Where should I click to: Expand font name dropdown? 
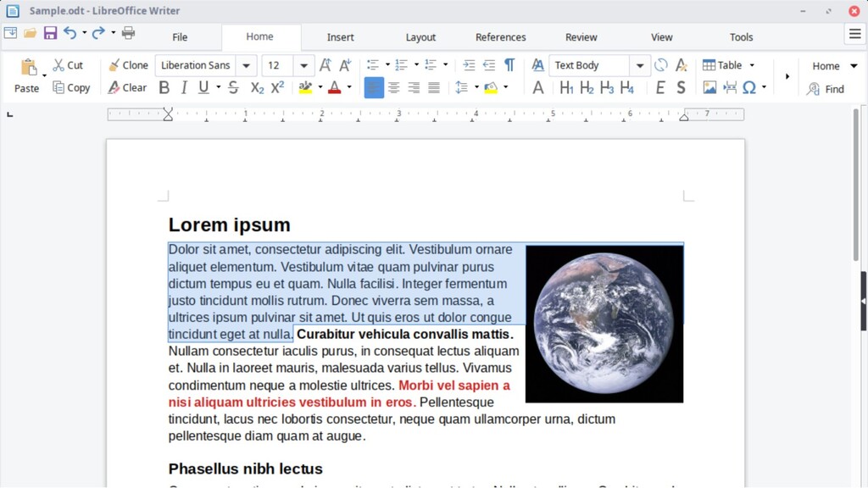click(x=247, y=65)
